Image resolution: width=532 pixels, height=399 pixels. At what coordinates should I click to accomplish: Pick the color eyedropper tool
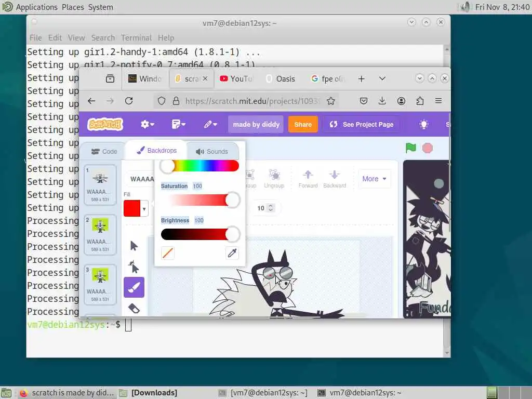[232, 253]
